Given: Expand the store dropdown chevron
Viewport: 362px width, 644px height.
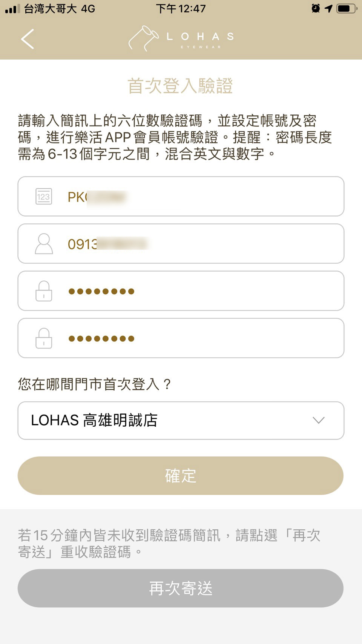Looking at the screenshot, I should 319,420.
